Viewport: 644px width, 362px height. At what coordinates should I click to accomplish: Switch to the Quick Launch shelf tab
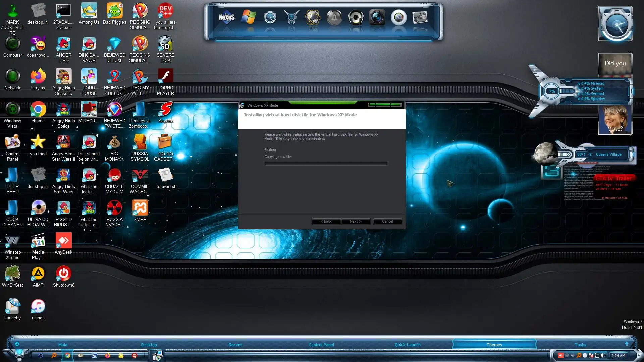(x=407, y=345)
